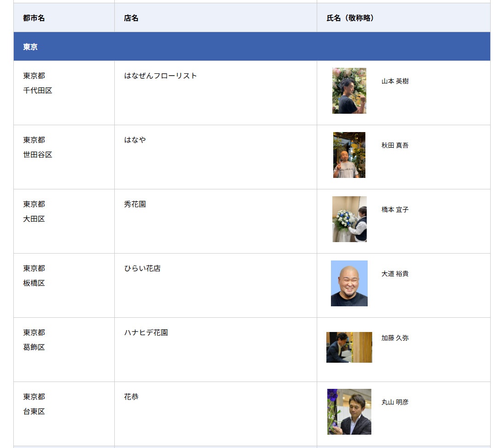Open the photo in the 花恭 row
Viewport: 504px width, 448px height.
tap(349, 412)
